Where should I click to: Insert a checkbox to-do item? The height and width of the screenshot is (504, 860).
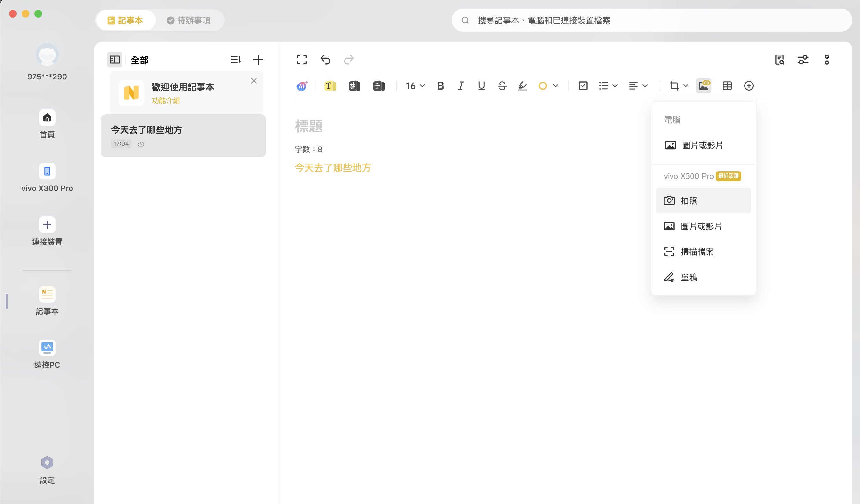click(583, 86)
